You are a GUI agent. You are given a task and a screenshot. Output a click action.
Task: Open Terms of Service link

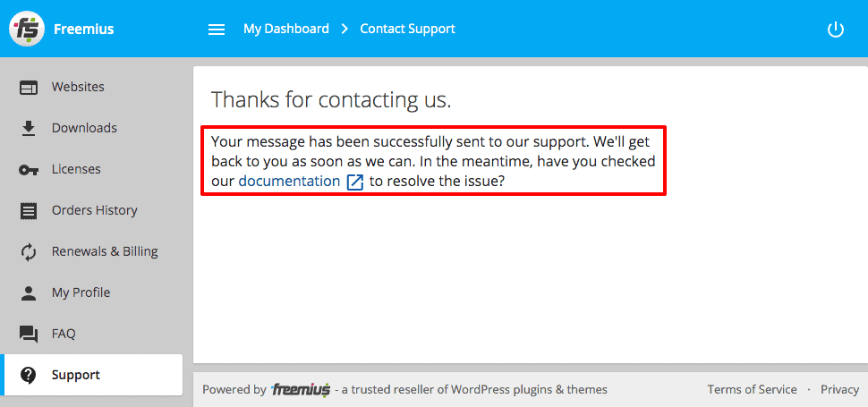pos(753,390)
